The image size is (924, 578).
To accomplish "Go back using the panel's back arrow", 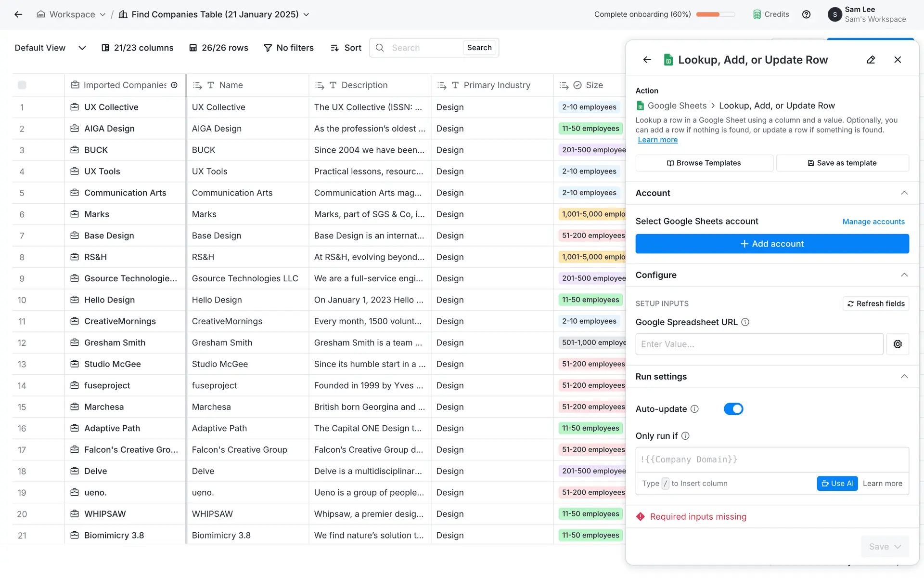I will click(x=647, y=60).
